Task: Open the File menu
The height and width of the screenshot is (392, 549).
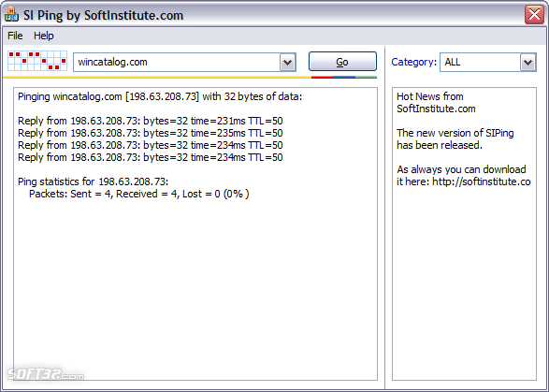Action: tap(15, 36)
